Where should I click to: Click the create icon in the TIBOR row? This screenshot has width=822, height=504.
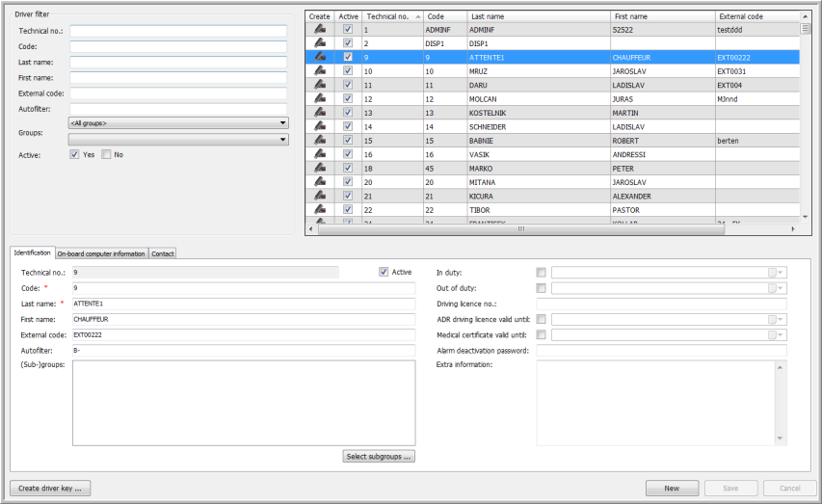click(x=319, y=209)
